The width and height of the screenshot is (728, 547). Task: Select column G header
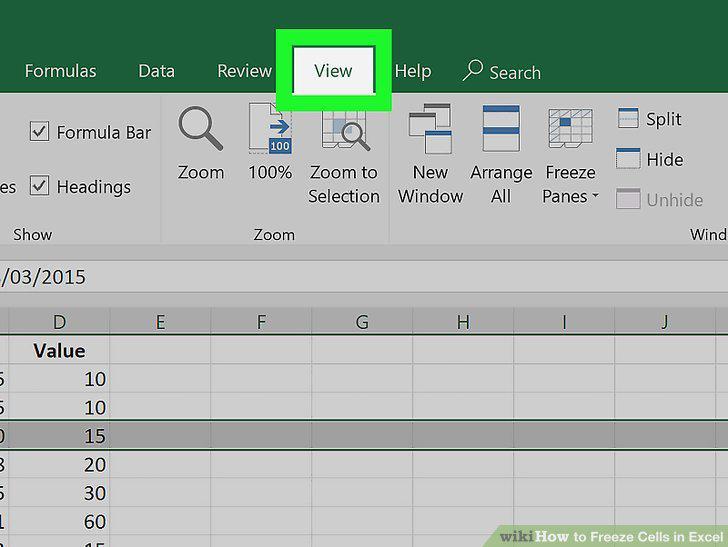click(362, 322)
